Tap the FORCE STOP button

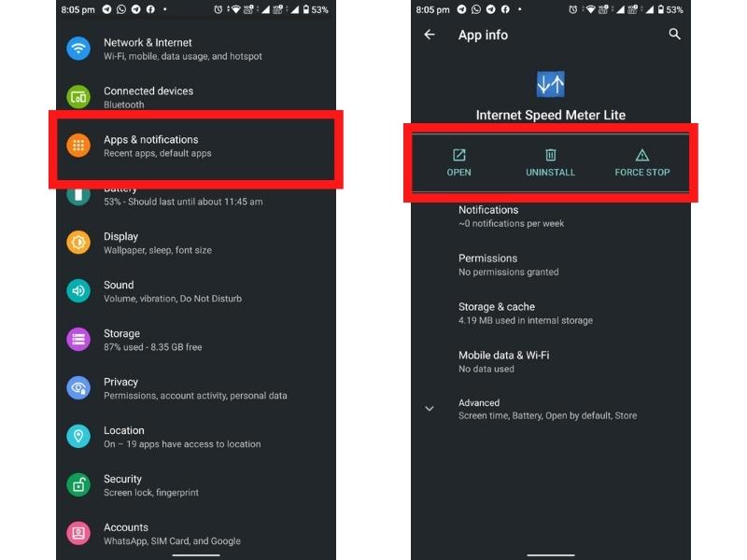click(x=642, y=162)
